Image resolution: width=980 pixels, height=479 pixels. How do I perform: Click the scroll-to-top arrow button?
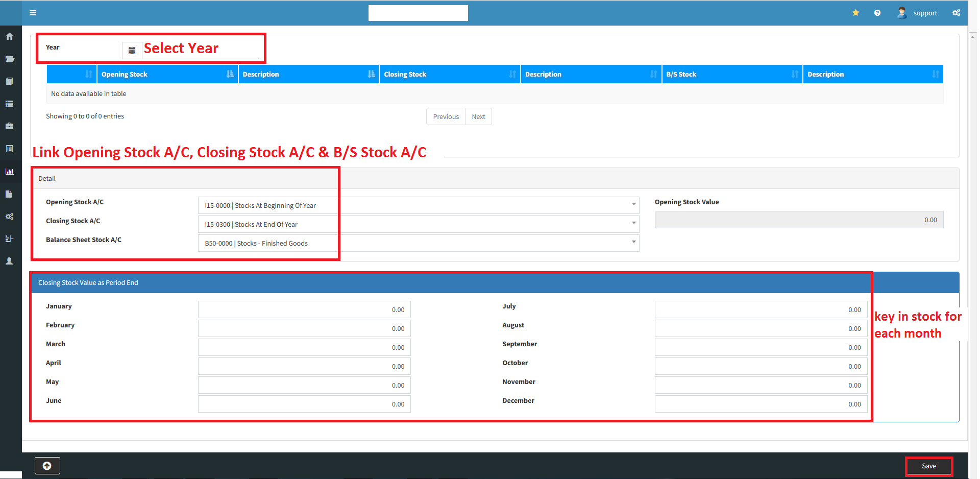tap(47, 466)
